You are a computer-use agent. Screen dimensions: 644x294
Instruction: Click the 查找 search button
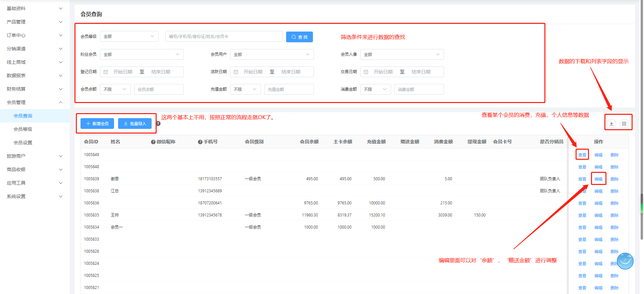(x=299, y=37)
